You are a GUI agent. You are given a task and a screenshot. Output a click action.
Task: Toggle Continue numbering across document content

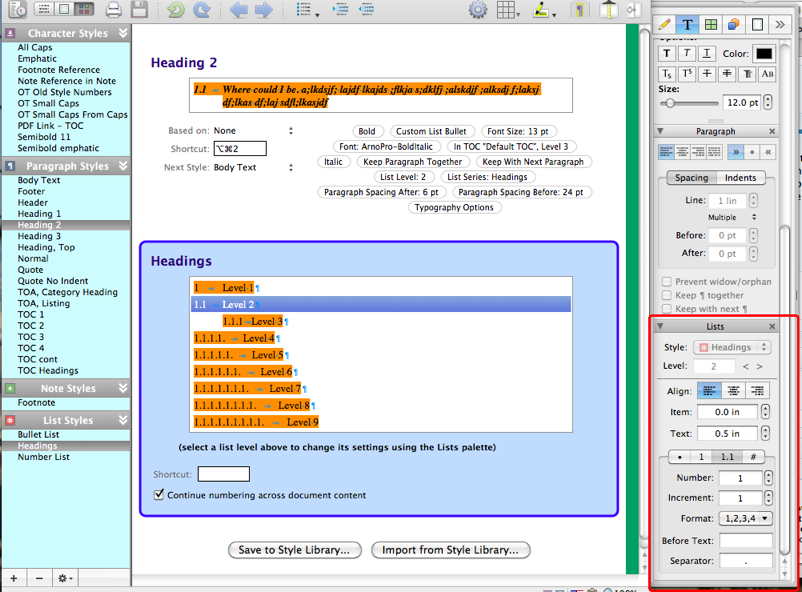coord(159,495)
